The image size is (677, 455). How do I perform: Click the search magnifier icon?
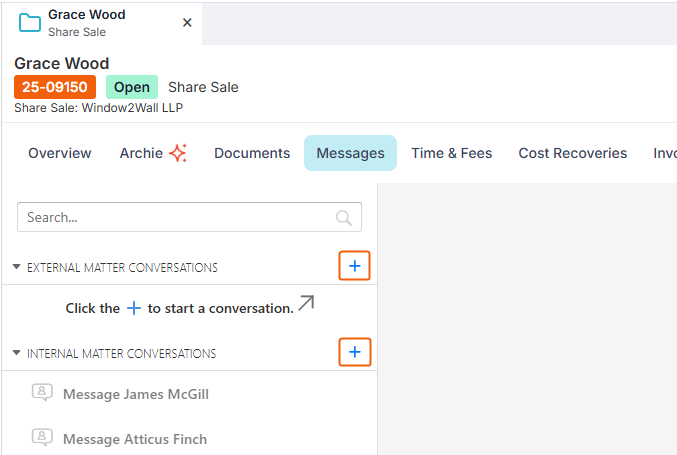pos(344,218)
